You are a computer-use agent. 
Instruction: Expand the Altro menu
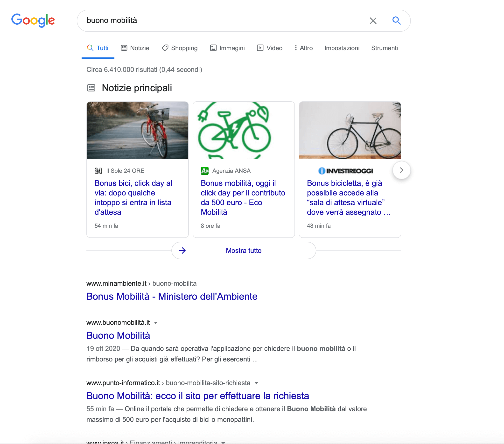(x=303, y=48)
